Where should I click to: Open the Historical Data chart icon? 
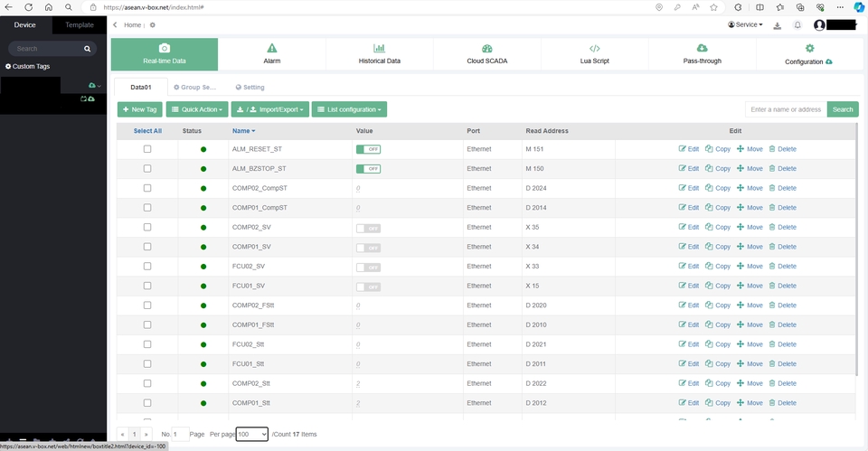379,48
